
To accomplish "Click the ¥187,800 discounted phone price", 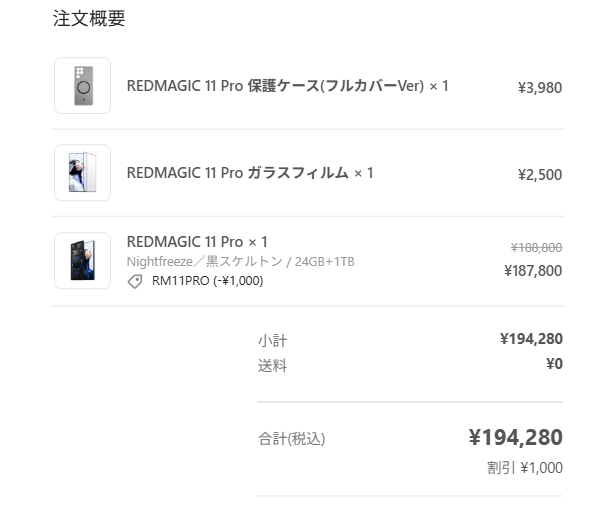I will (x=533, y=270).
